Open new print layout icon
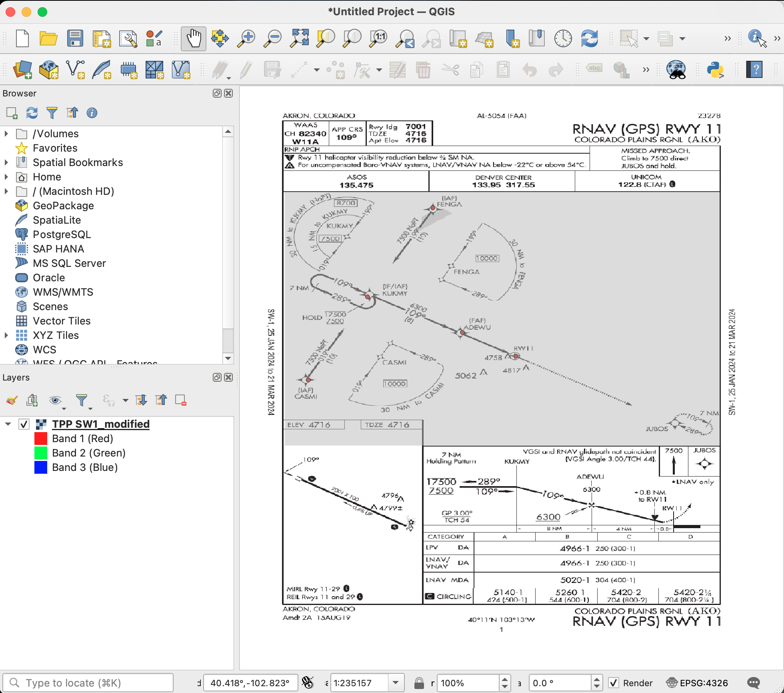784x693 pixels. tap(102, 38)
